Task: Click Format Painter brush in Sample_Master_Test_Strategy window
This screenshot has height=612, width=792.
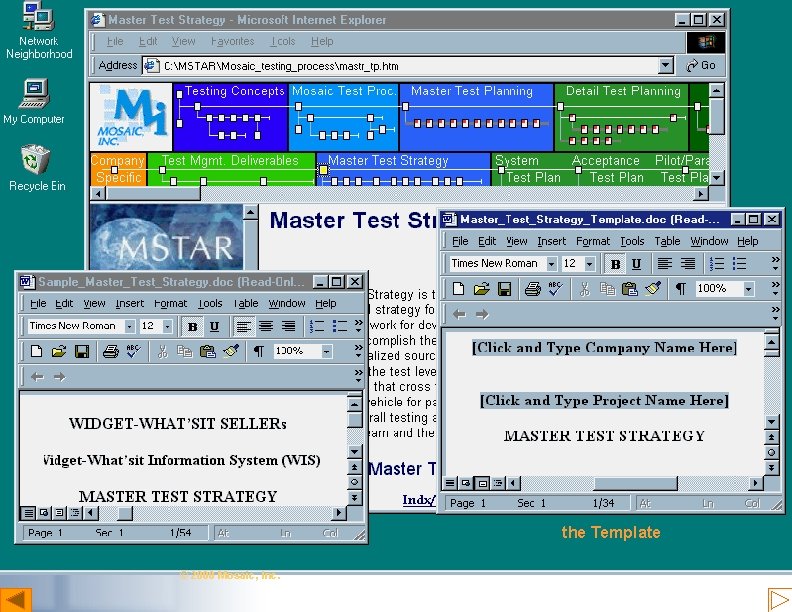Action: click(231, 351)
